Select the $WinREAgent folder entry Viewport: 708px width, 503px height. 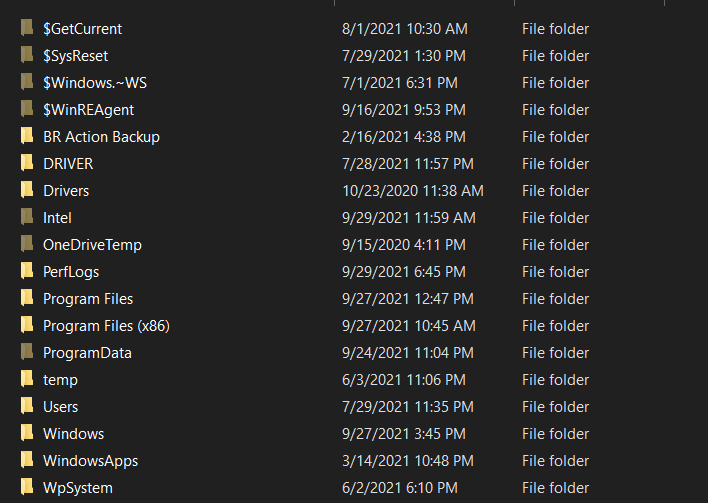[x=88, y=110]
